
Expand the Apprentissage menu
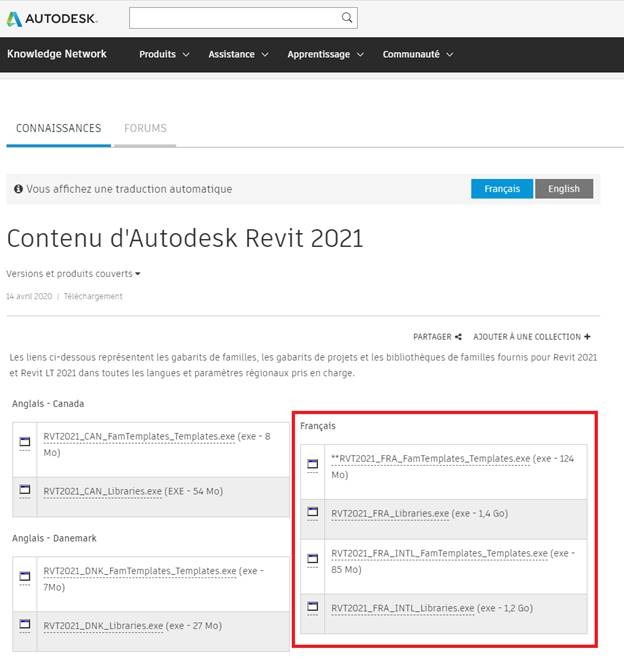click(325, 54)
